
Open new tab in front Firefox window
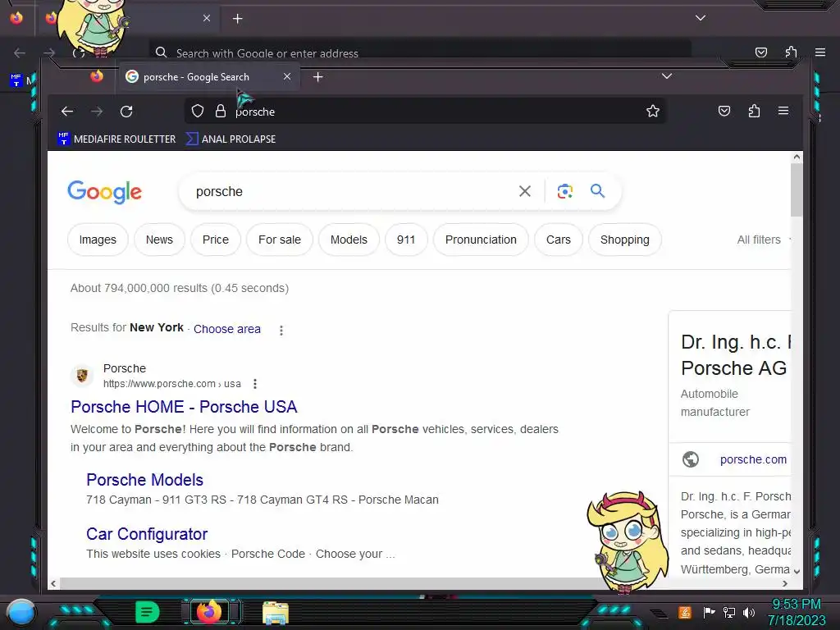point(318,77)
